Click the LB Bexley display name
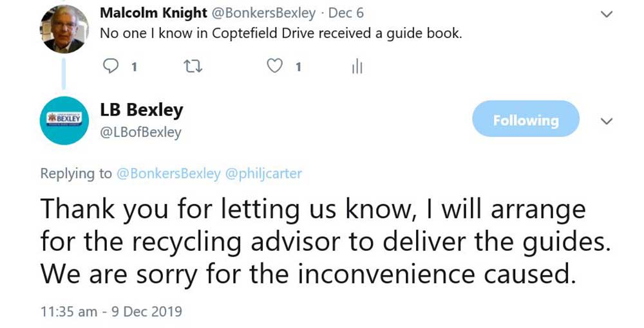The height and width of the screenshot is (328, 644). (x=142, y=110)
